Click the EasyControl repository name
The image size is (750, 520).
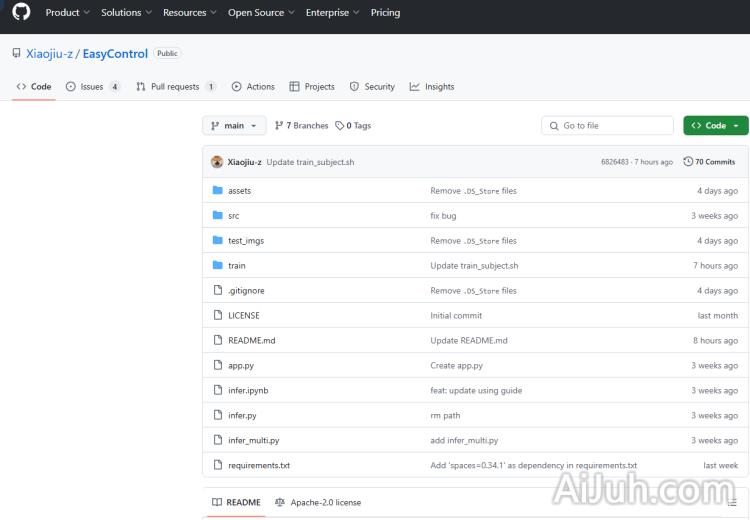point(115,54)
